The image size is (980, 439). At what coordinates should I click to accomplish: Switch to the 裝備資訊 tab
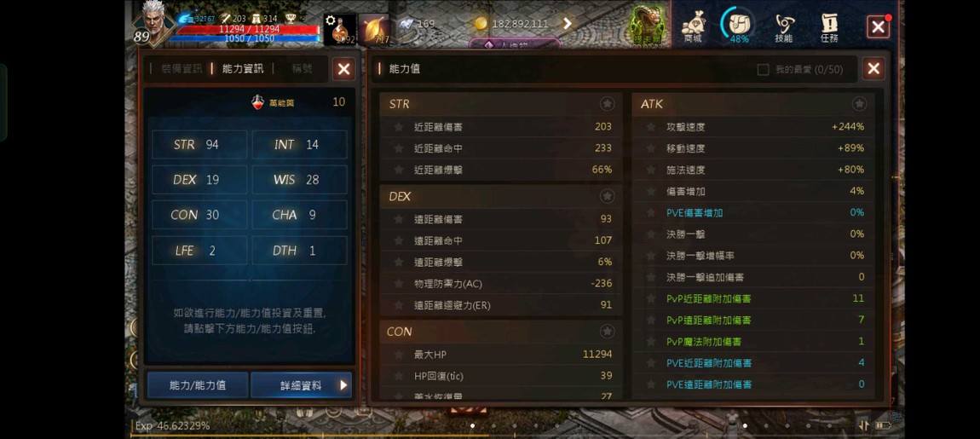pos(182,69)
